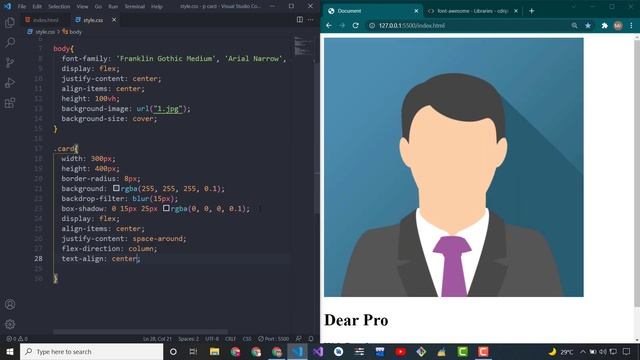Click the rgba(255, 255, 255, 0.1) color swatch

pos(116,188)
